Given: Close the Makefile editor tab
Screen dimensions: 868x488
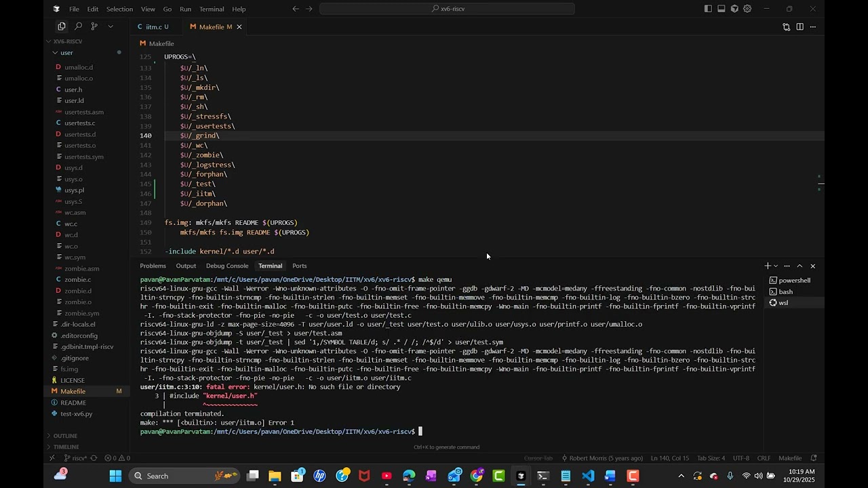Looking at the screenshot, I should [x=239, y=27].
